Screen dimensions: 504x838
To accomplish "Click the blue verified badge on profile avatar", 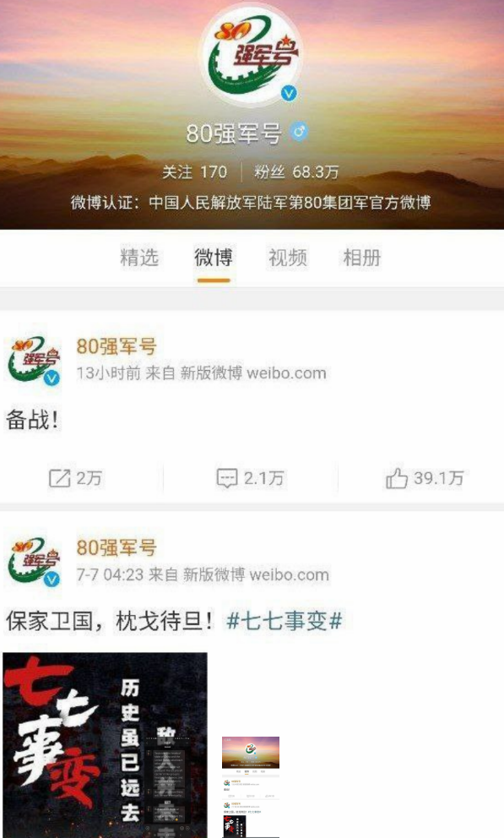I will click(289, 94).
